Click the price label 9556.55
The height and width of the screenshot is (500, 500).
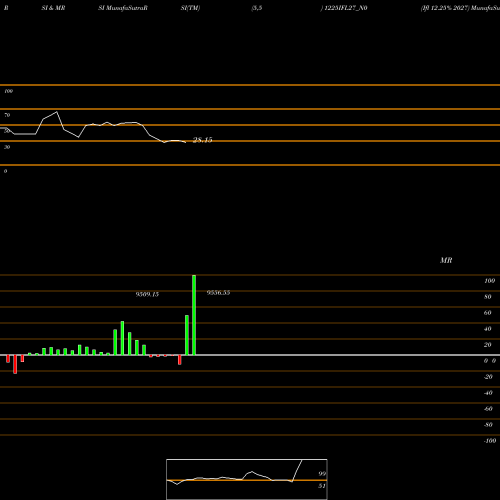tap(218, 293)
